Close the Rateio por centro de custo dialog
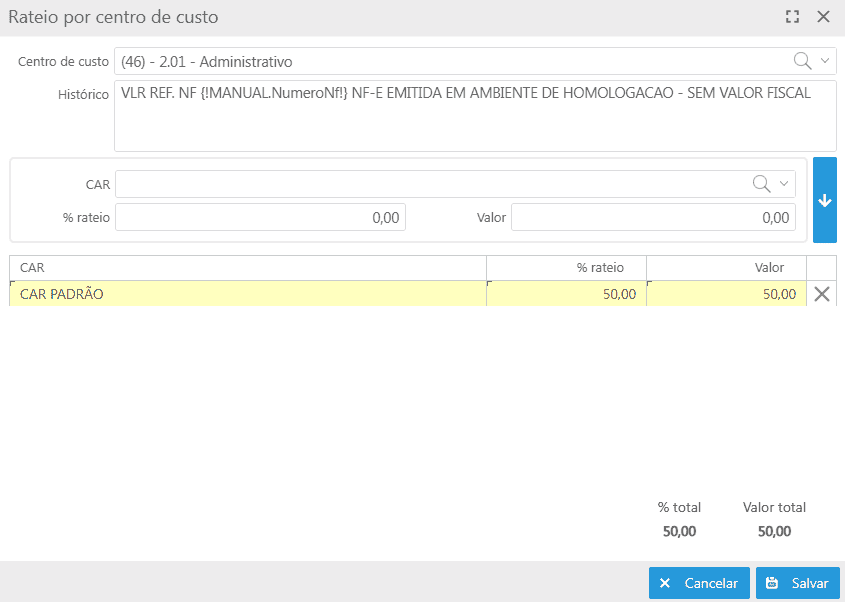Screen dimensions: 845x602 (x=823, y=17)
